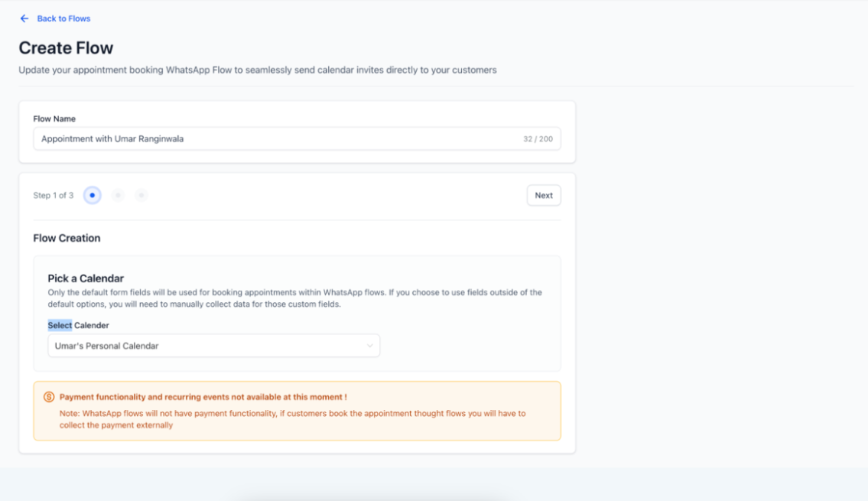Click the 32 / 200 character counter
The height and width of the screenshot is (501, 868).
(538, 139)
